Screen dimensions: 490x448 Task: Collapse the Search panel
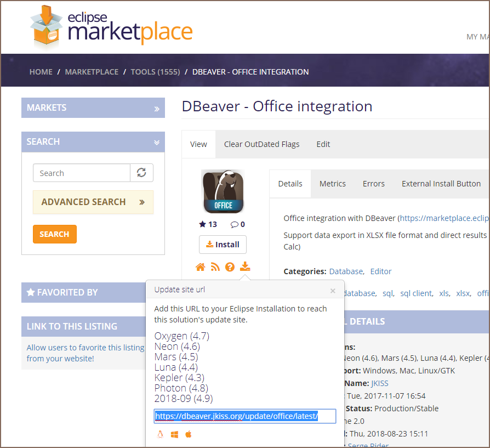(x=157, y=142)
